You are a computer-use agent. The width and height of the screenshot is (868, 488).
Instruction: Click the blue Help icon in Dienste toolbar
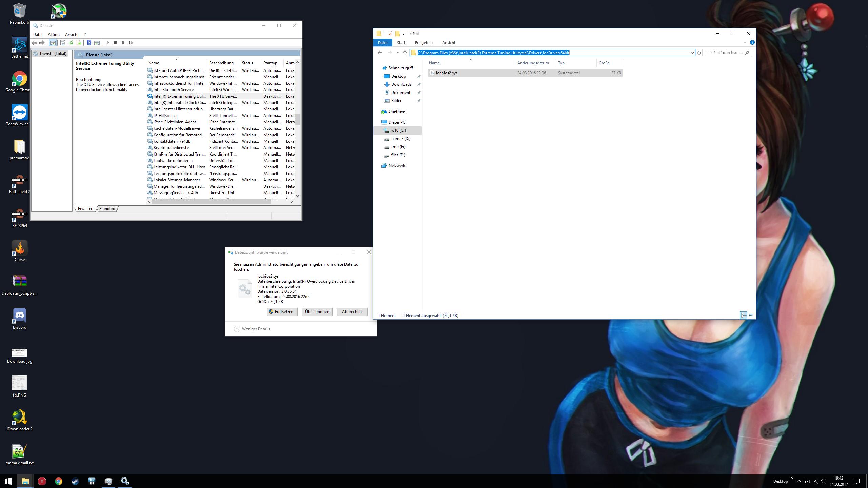pyautogui.click(x=89, y=43)
